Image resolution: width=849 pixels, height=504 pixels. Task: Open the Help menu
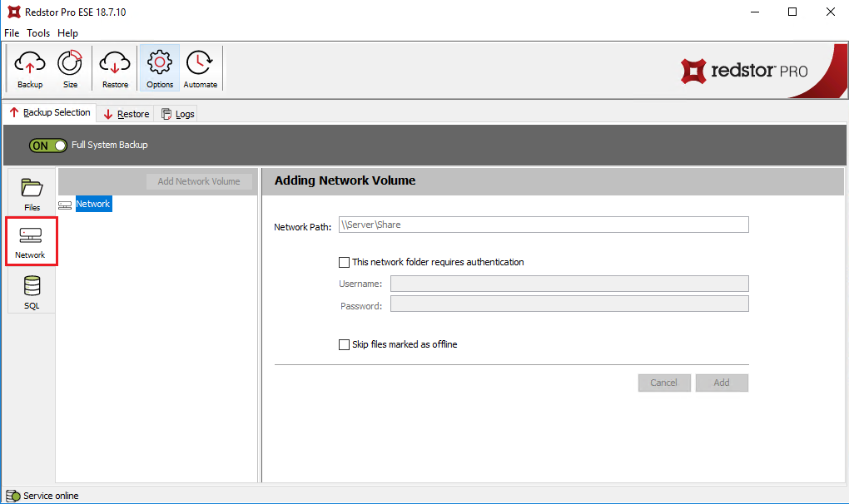tap(67, 33)
